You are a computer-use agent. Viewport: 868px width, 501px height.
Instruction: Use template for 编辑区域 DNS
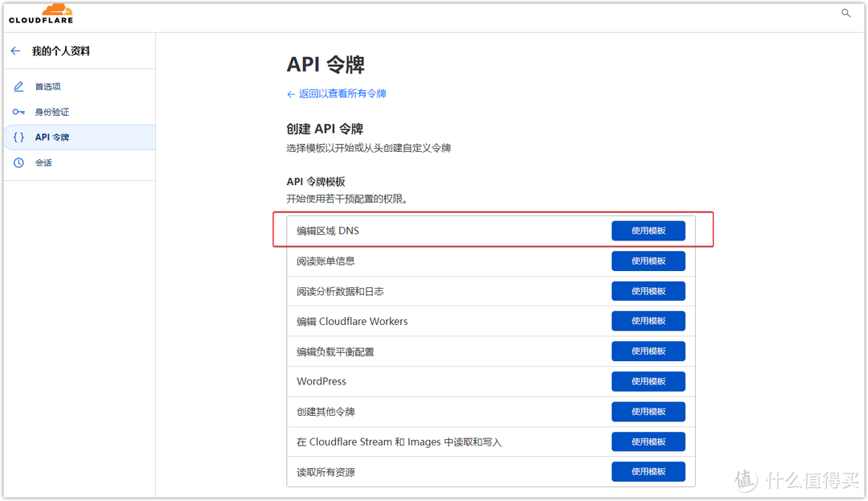[648, 231]
